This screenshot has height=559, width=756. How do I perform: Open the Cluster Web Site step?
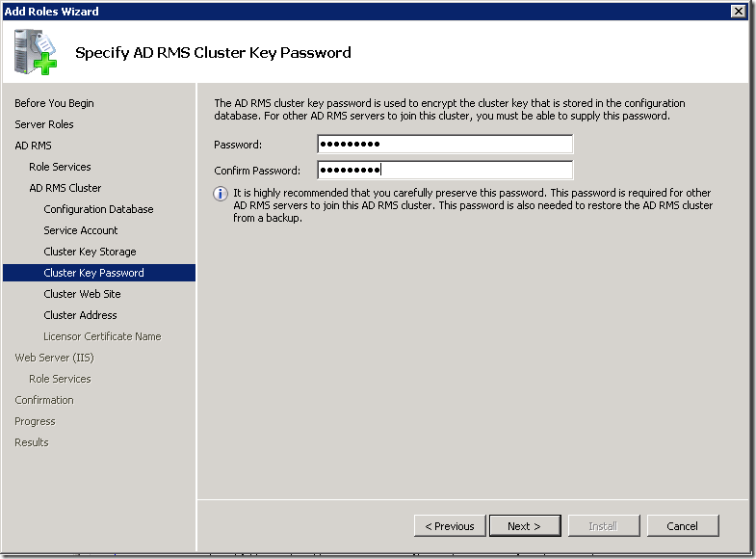coord(82,294)
